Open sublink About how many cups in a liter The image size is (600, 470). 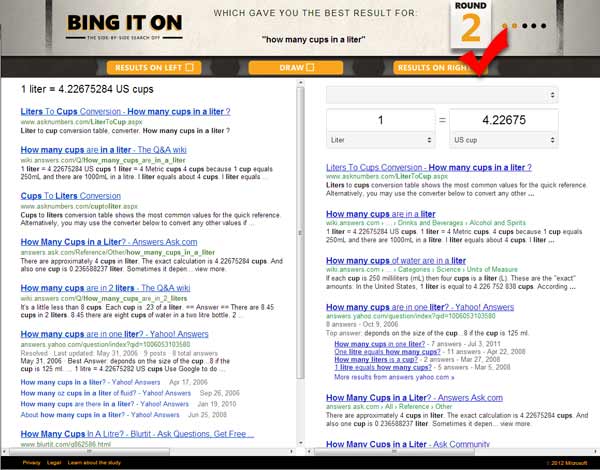pyautogui.click(x=100, y=415)
